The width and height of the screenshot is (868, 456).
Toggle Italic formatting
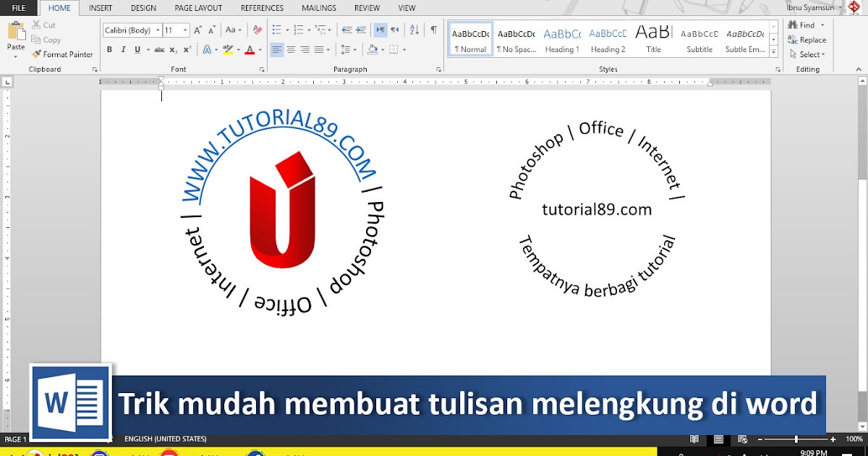123,50
